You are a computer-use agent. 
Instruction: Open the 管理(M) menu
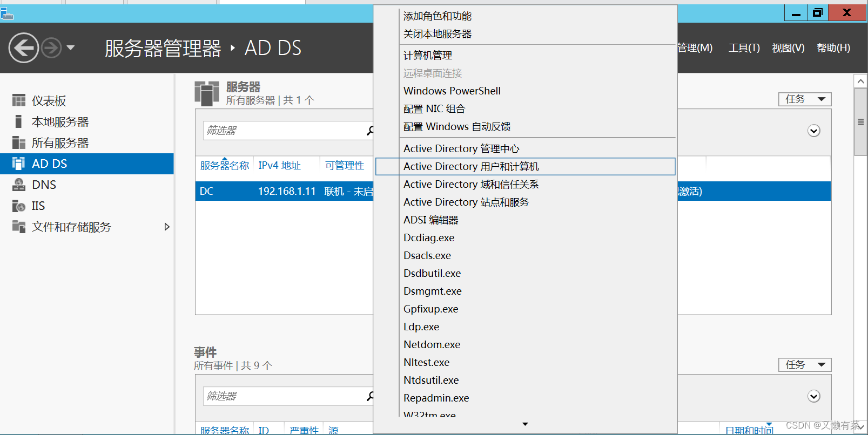(x=695, y=48)
